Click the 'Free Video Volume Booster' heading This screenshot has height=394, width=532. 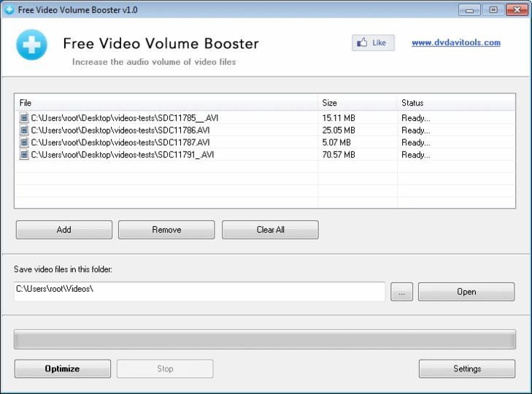[161, 44]
